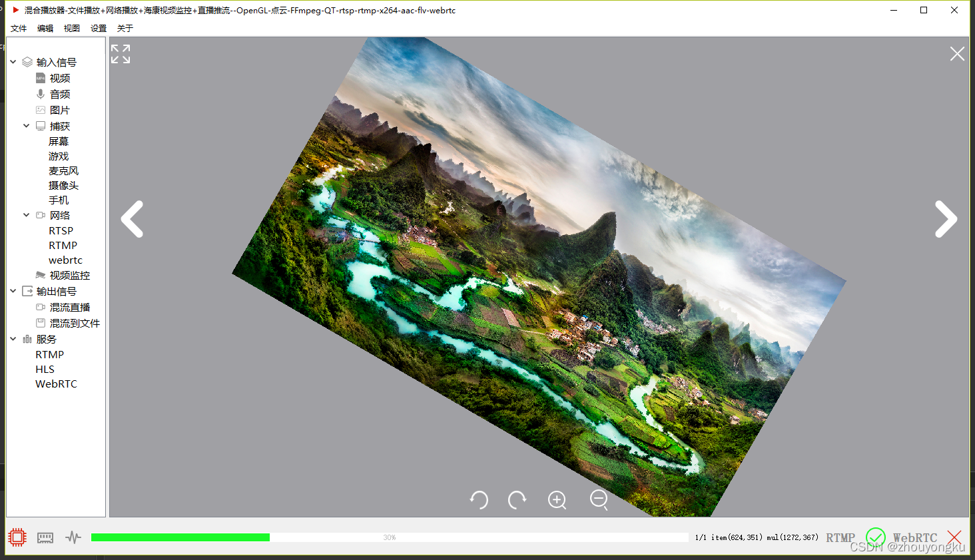The image size is (975, 560).
Task: Click the microphone icon beside 音频
Action: coord(41,94)
